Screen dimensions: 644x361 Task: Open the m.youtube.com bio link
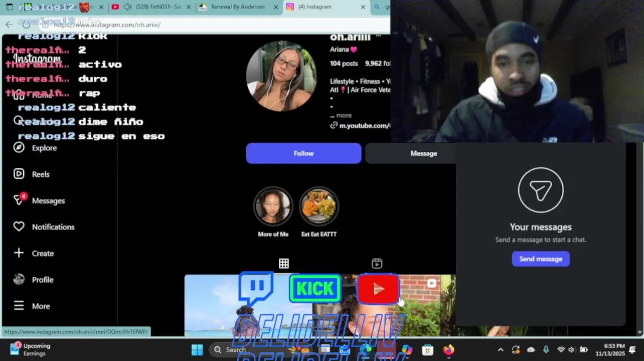point(360,126)
